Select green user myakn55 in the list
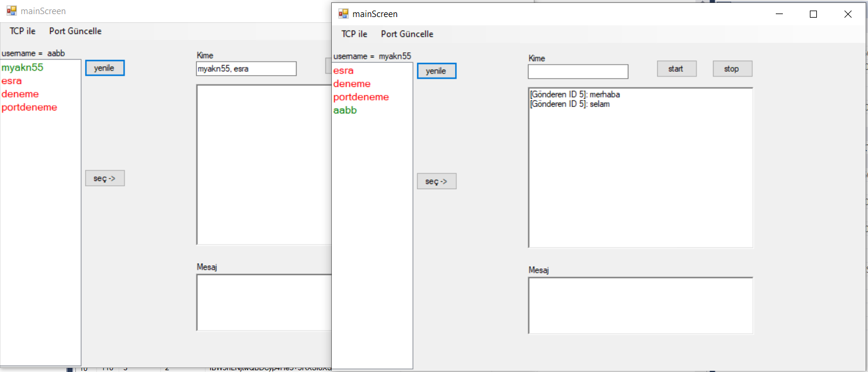 click(22, 68)
